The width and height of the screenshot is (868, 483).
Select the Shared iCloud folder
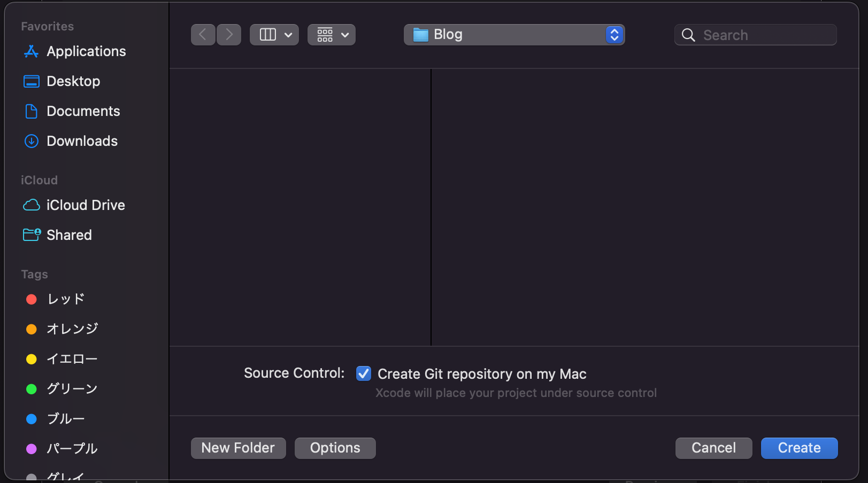[x=70, y=235]
